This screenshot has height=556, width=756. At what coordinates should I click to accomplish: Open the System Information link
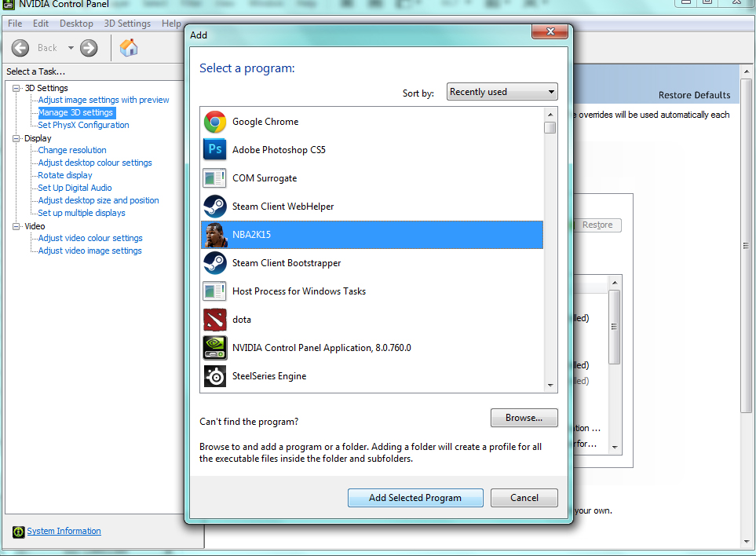(64, 531)
